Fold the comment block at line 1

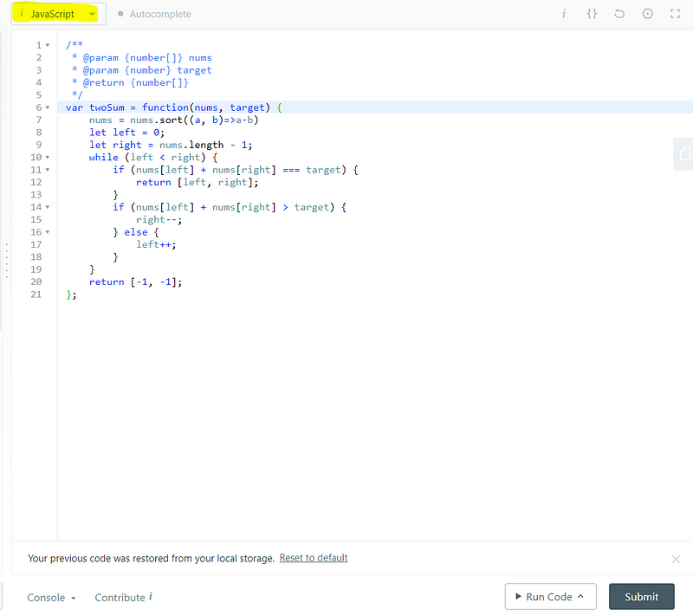47,45
